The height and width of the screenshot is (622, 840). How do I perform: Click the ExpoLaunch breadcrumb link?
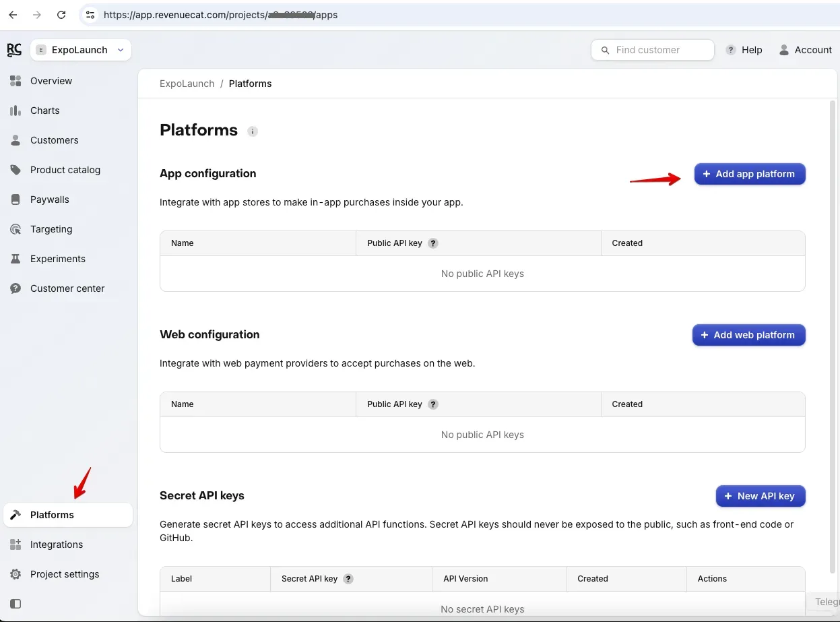187,84
